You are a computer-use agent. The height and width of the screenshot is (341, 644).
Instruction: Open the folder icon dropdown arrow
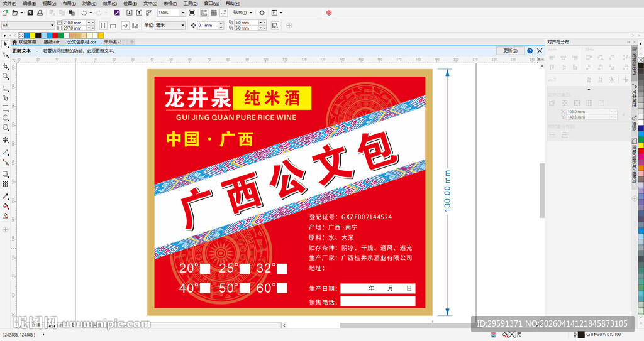click(x=22, y=13)
